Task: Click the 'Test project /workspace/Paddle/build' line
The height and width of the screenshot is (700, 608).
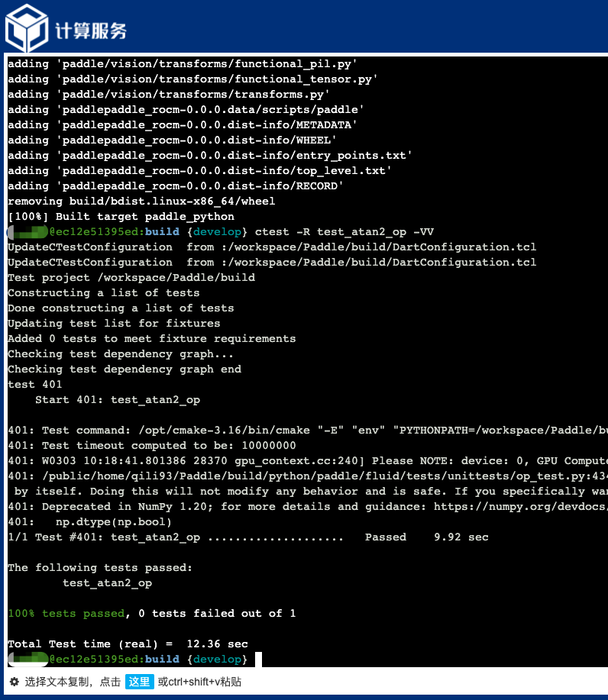Action: 131,277
